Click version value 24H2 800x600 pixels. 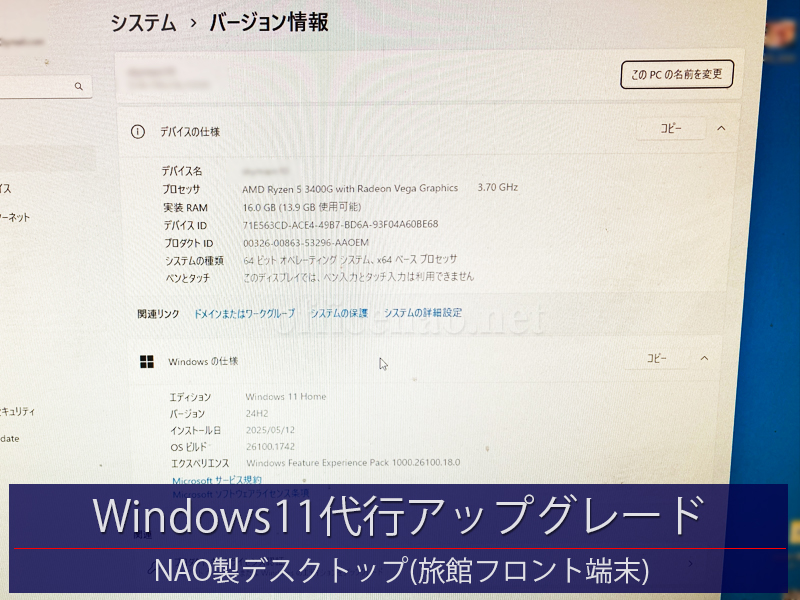pos(257,413)
